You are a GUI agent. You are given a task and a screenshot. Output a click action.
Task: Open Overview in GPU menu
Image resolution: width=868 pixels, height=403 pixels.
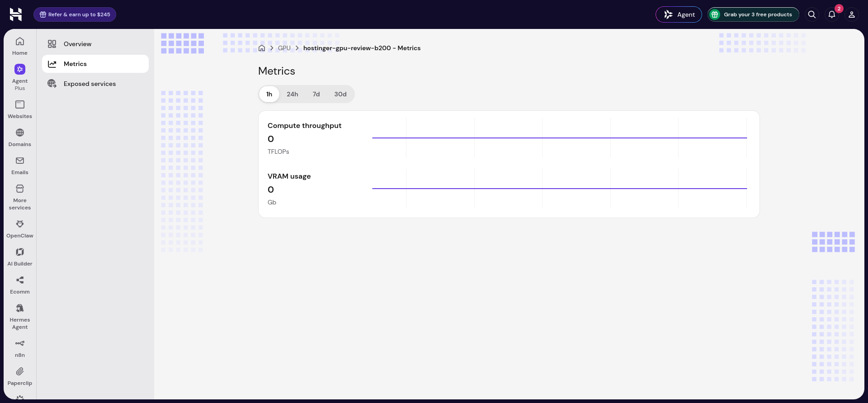[95, 44]
